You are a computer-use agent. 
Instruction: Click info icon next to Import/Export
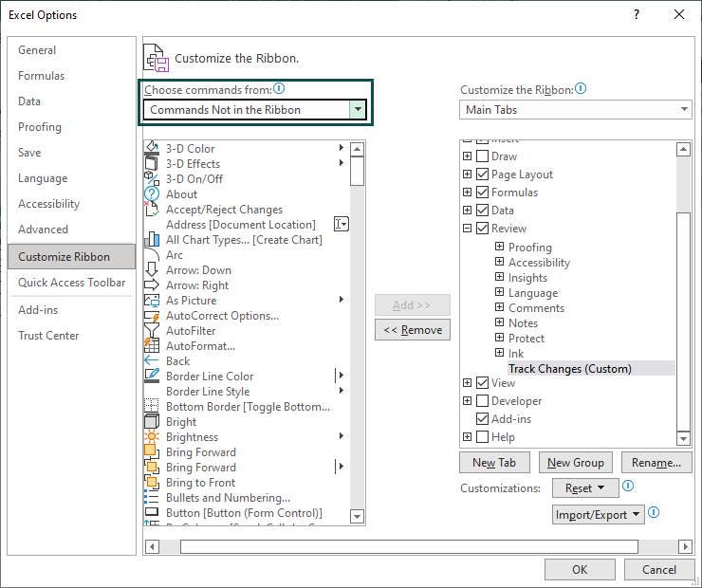(654, 512)
